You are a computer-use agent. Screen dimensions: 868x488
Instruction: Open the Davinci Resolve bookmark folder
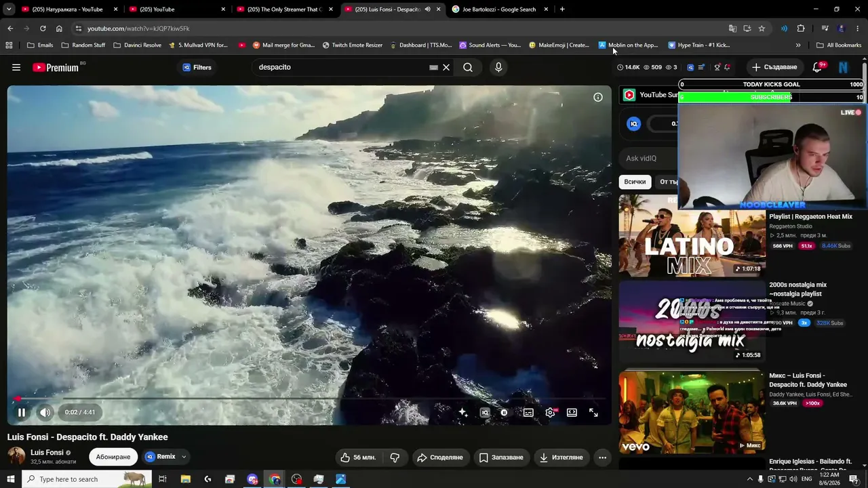(x=138, y=45)
